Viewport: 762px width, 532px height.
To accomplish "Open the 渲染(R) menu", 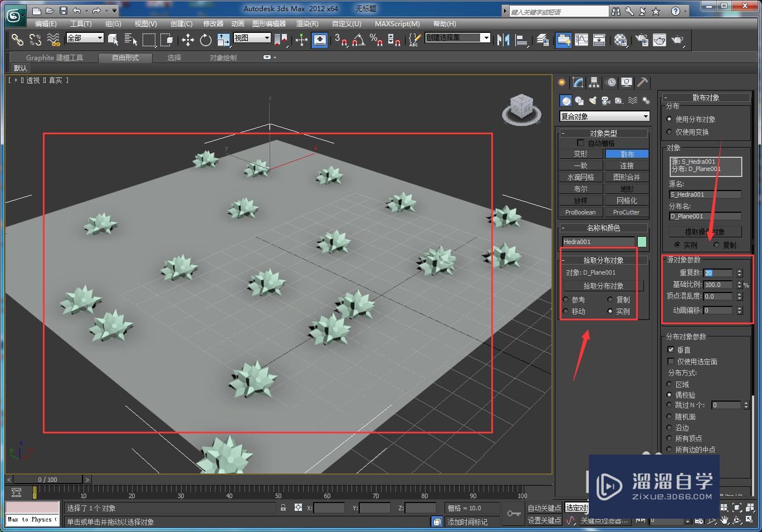I will click(x=307, y=24).
